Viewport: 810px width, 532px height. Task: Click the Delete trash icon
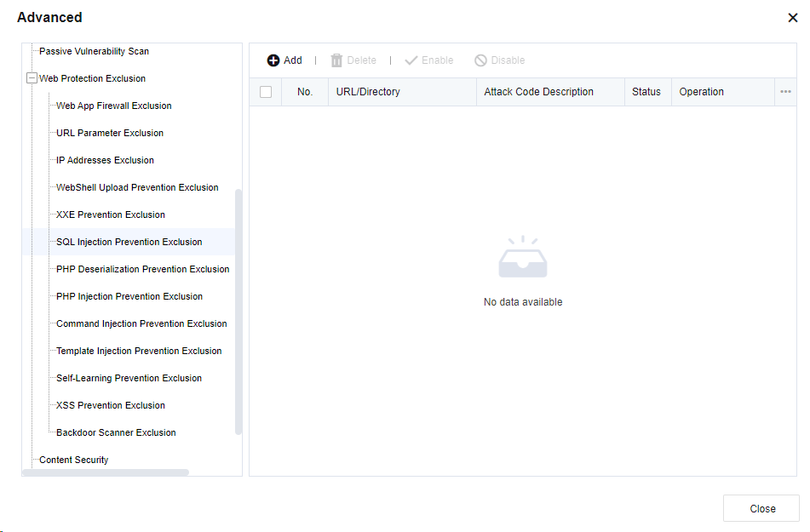tap(336, 60)
